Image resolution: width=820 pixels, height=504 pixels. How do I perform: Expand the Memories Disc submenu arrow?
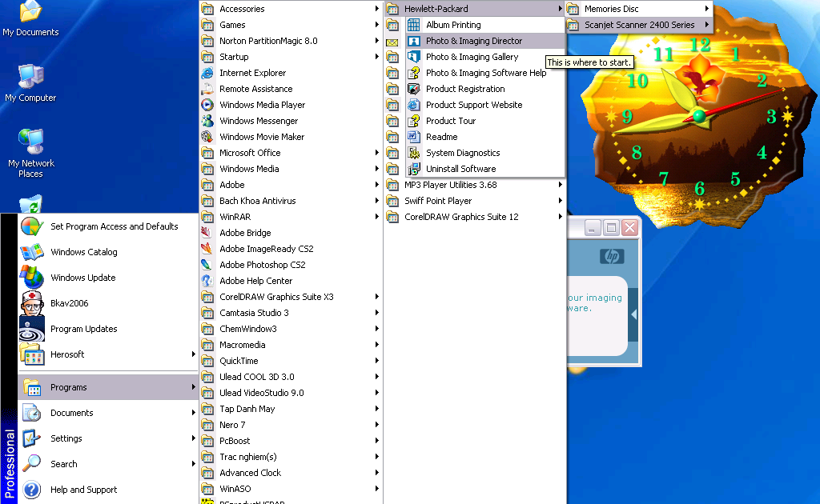point(706,9)
